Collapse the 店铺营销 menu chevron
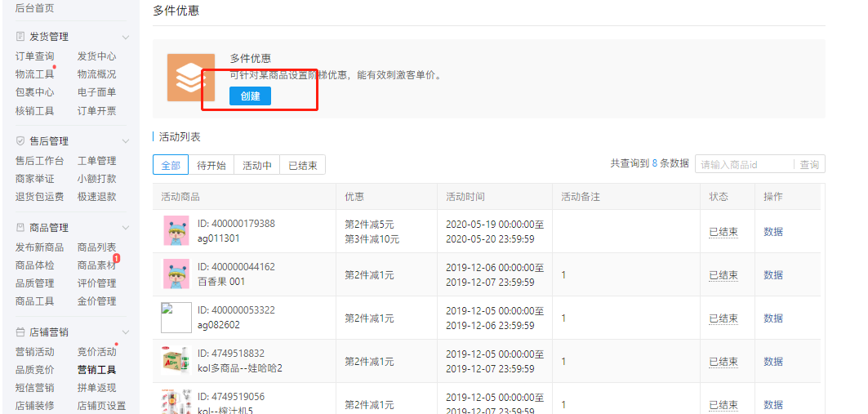The image size is (868, 414). pyautogui.click(x=126, y=332)
